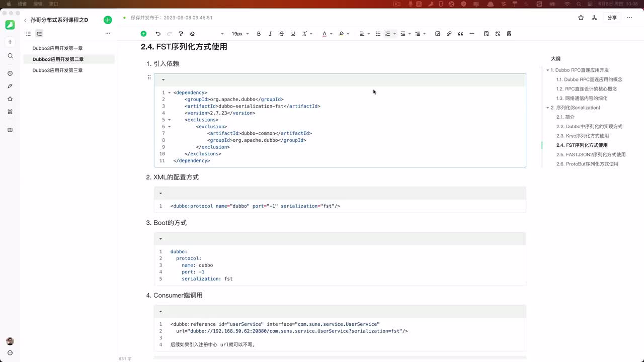Fold the exclusions element at line 5

[170, 120]
